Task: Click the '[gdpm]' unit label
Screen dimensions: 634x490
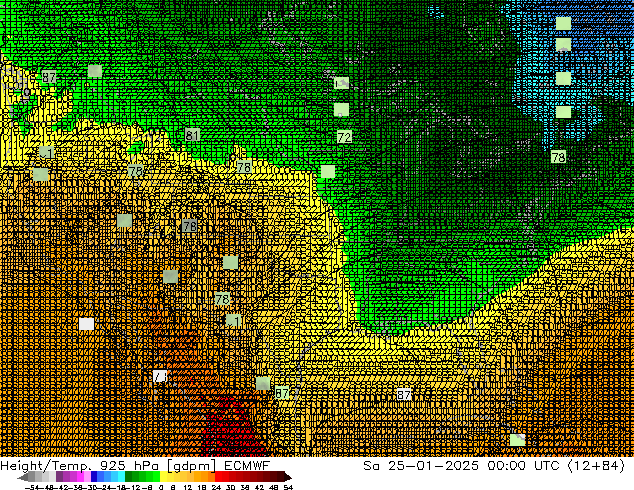Action: (192, 466)
